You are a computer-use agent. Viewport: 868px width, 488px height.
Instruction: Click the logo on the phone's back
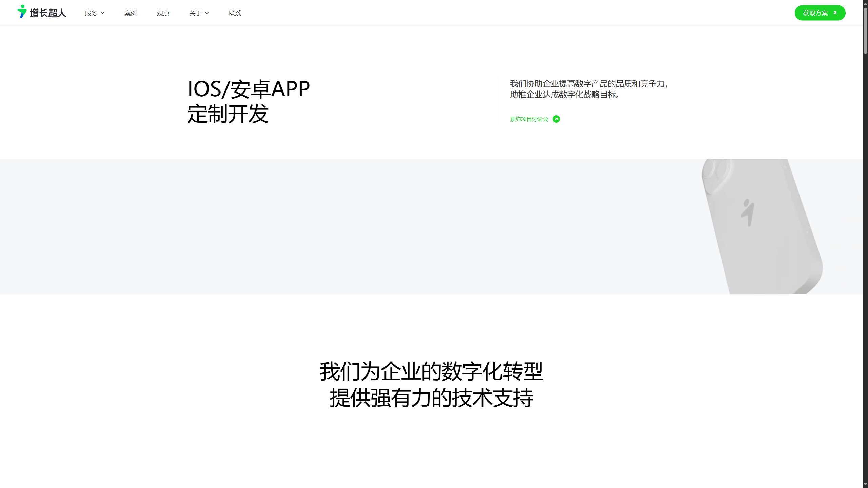748,212
